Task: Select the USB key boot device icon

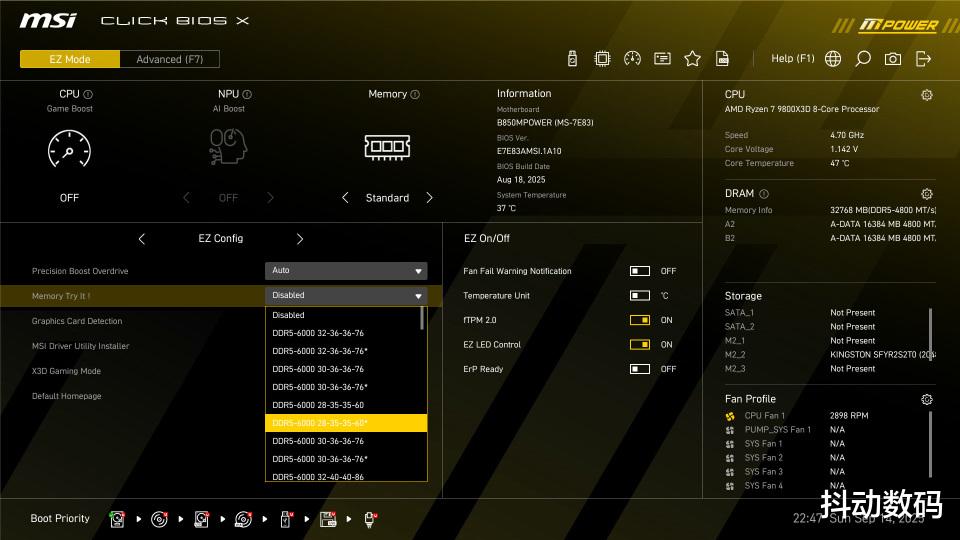Action: pyautogui.click(x=286, y=519)
